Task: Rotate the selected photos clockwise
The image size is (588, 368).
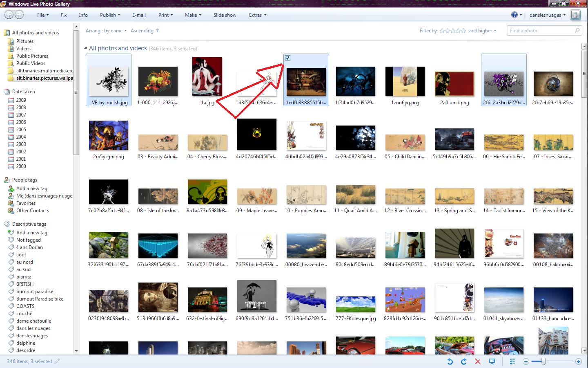Action: pos(463,361)
